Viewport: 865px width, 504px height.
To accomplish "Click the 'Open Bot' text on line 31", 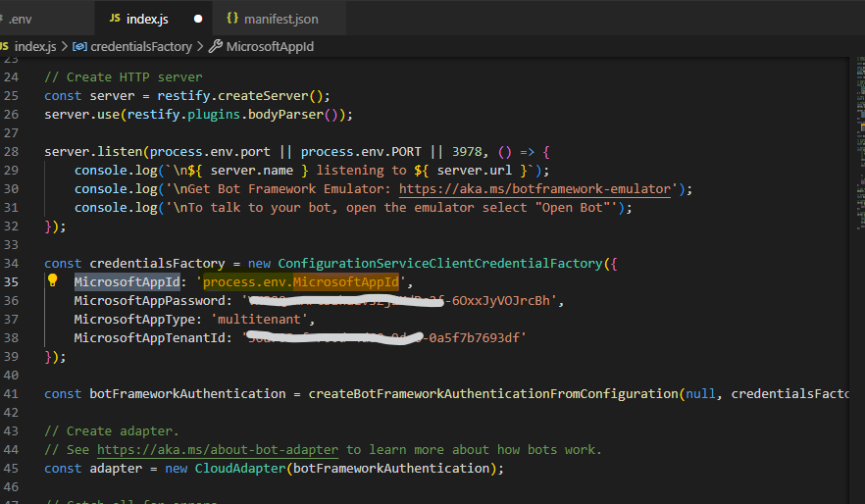I will tap(572, 207).
